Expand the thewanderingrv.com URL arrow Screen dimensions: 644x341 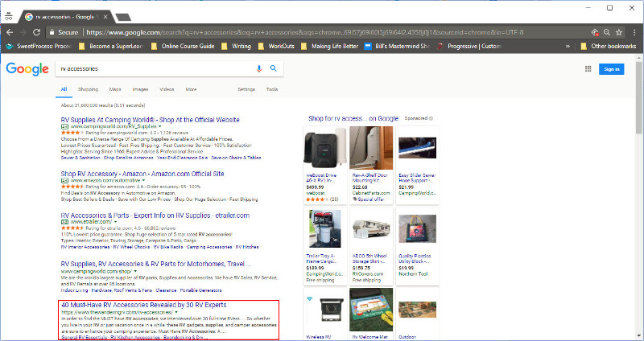[176, 313]
